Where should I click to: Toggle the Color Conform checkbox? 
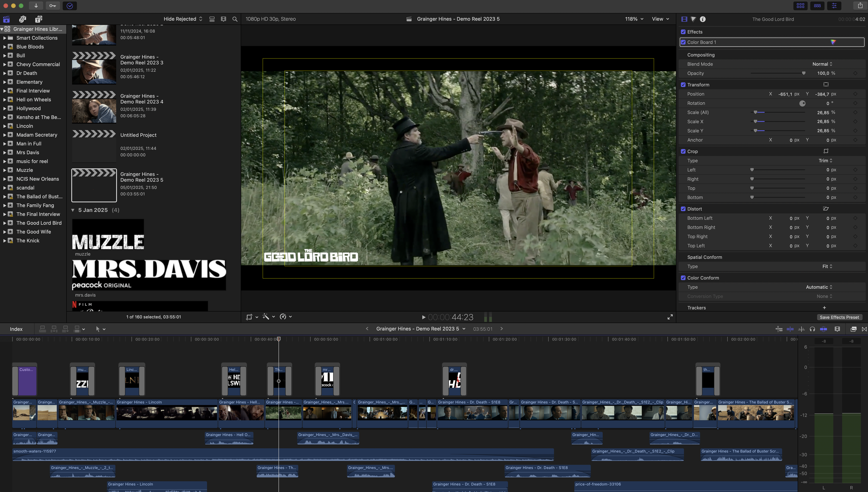[683, 278]
